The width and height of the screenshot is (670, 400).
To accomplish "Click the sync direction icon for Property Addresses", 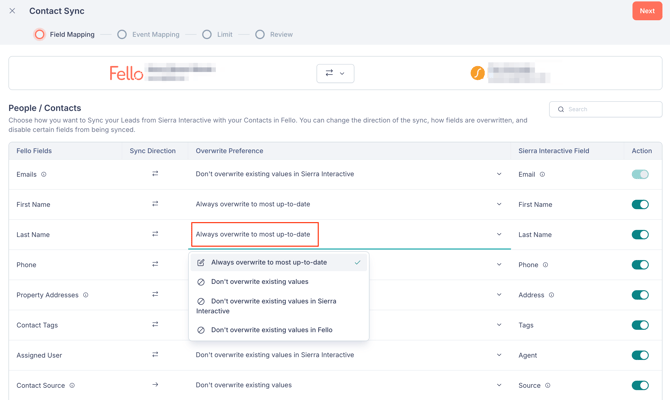I will [155, 294].
